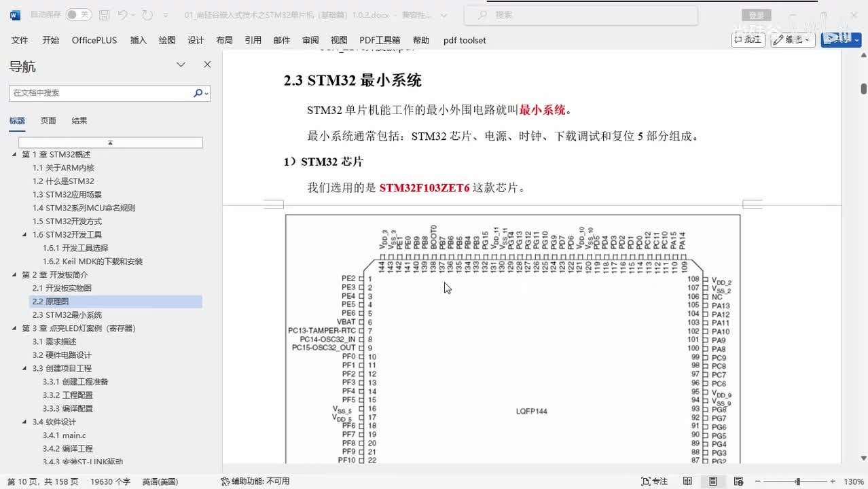The image size is (868, 489).
Task: Collapse 第 3 章 点亮LED灯案例 heading
Action: (14, 328)
